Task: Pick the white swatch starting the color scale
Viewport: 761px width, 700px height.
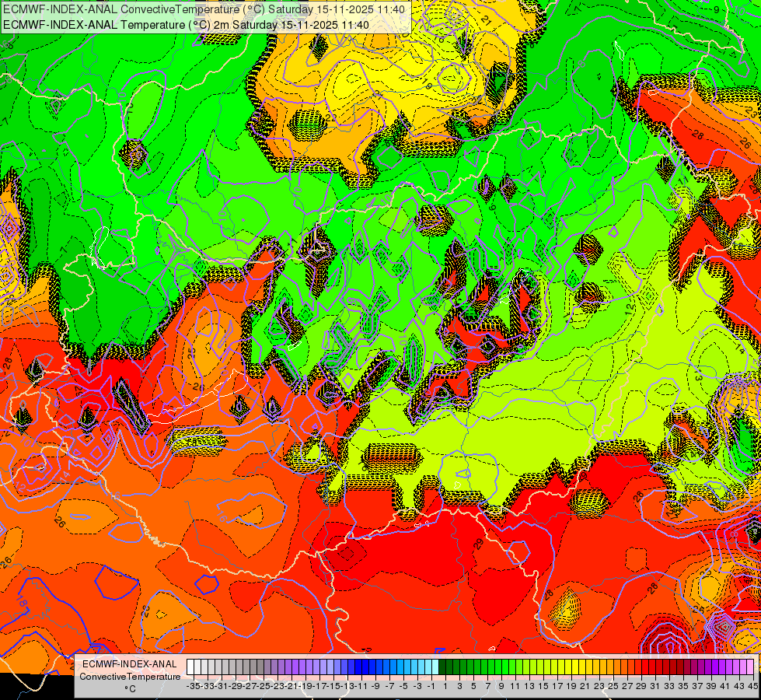Action: (x=190, y=667)
